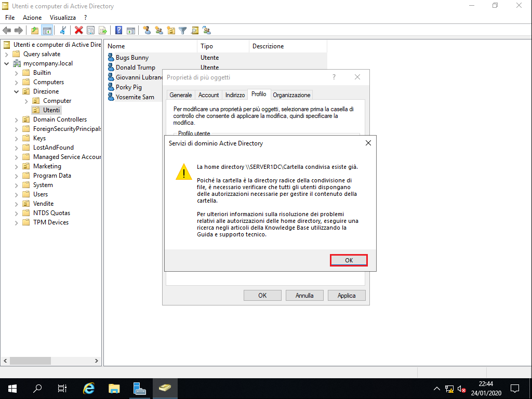Click the Cut scissors icon
The height and width of the screenshot is (399, 532).
point(63,31)
